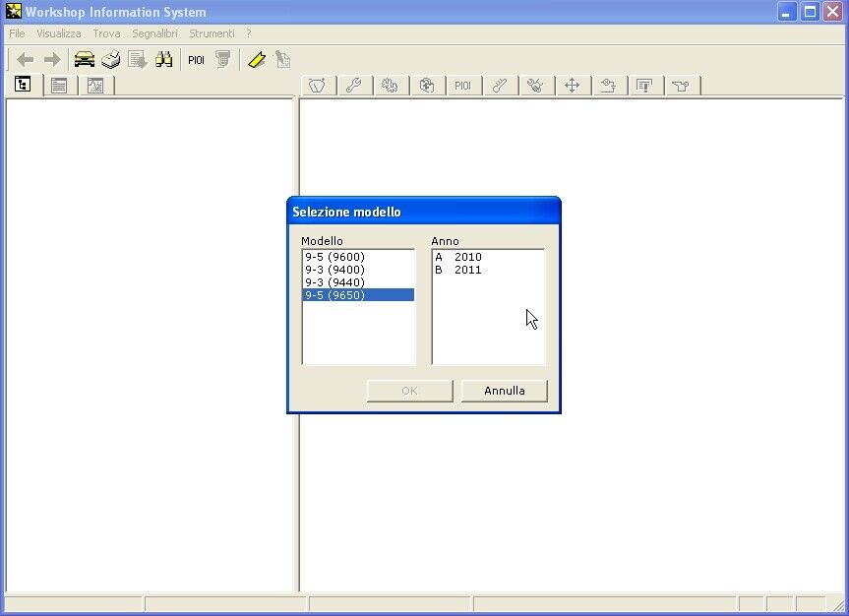Click the printer icon in the toolbar
Image resolution: width=849 pixels, height=616 pixels.
point(111,59)
